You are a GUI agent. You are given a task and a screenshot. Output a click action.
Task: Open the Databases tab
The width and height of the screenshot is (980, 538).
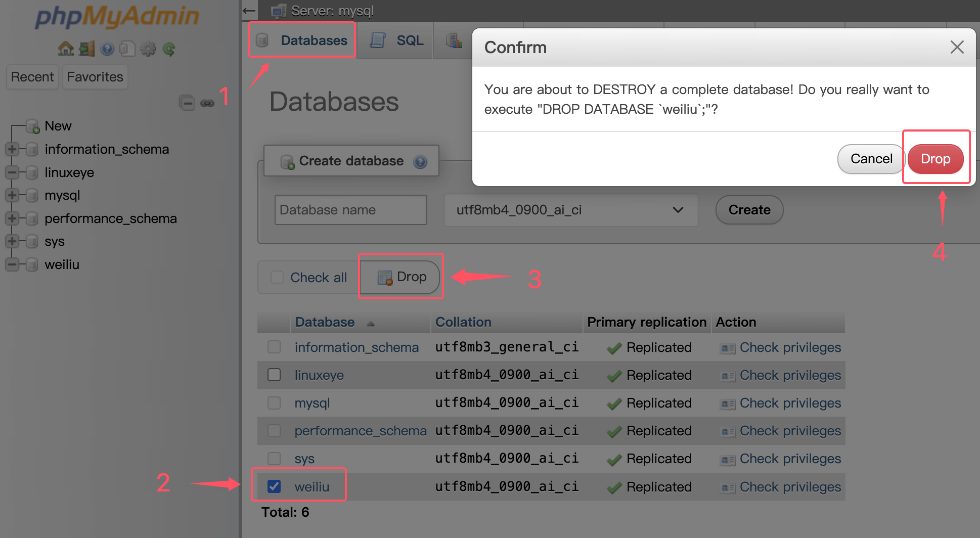pyautogui.click(x=302, y=40)
